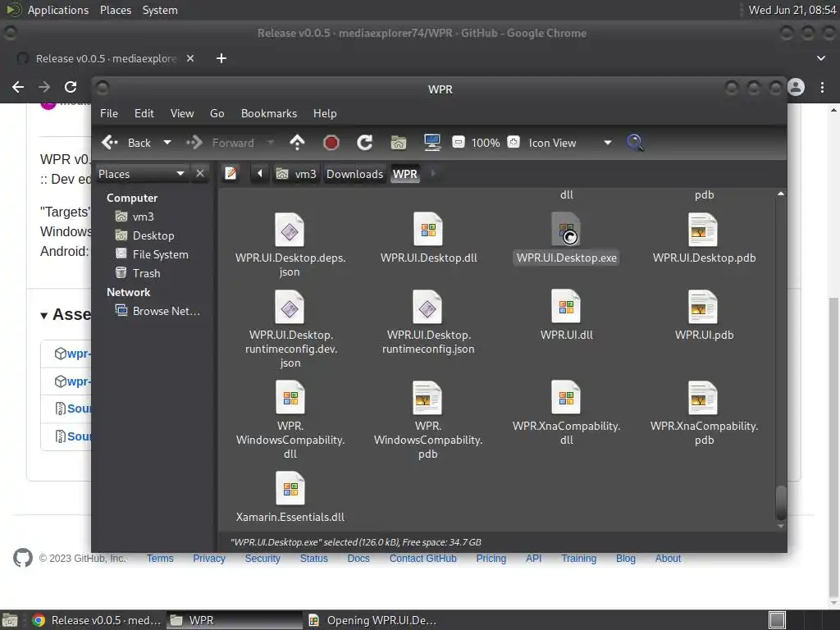840x630 pixels.
Task: Select WPR.WindowsCompability.pdb file
Action: point(428,420)
